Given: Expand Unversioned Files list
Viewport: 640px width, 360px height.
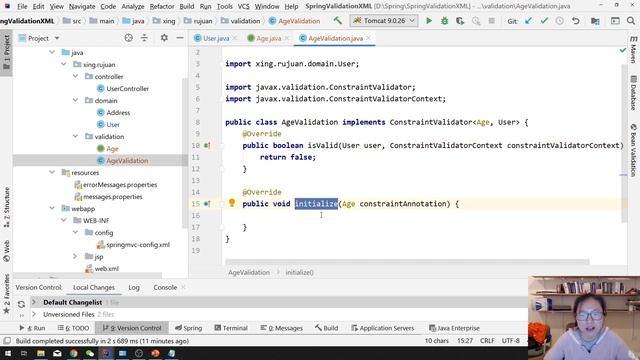Looking at the screenshot, I should 34,314.
